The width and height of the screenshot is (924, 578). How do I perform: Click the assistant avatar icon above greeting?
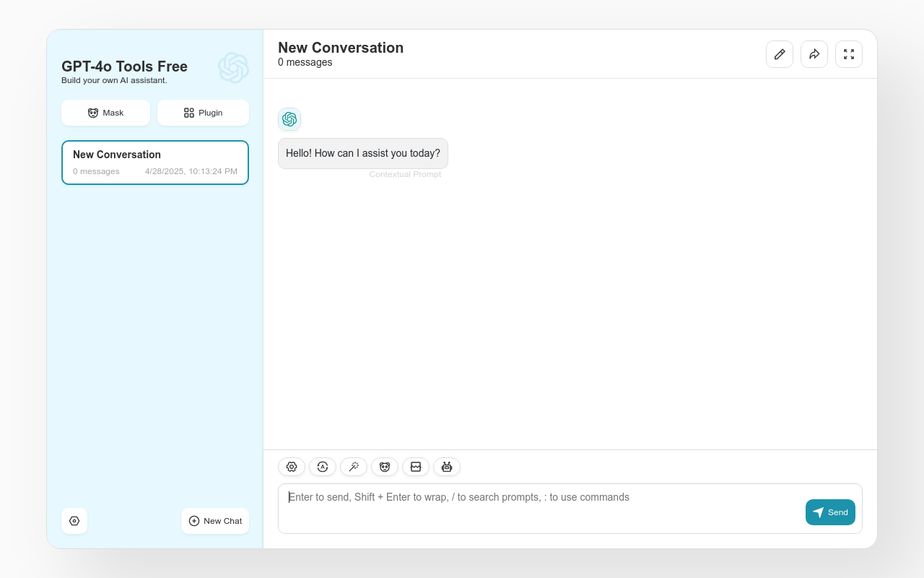289,119
